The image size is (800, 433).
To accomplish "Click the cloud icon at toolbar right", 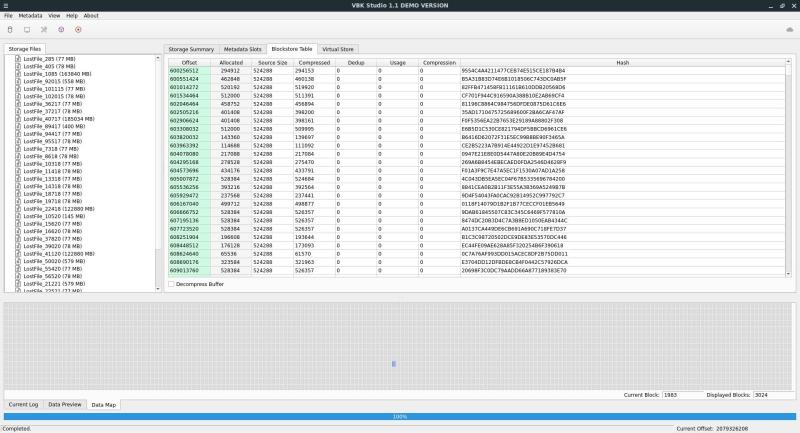I will [790, 30].
